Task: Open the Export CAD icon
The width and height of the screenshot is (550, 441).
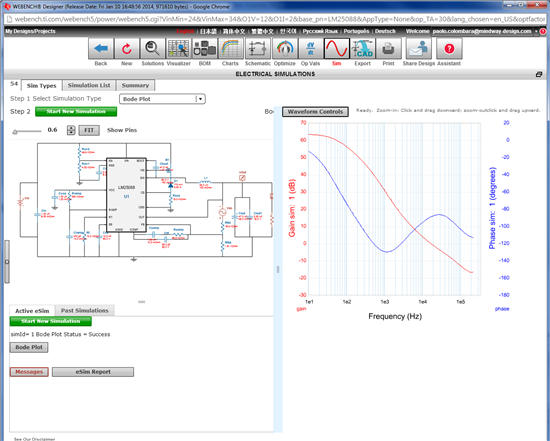Action: [362, 49]
